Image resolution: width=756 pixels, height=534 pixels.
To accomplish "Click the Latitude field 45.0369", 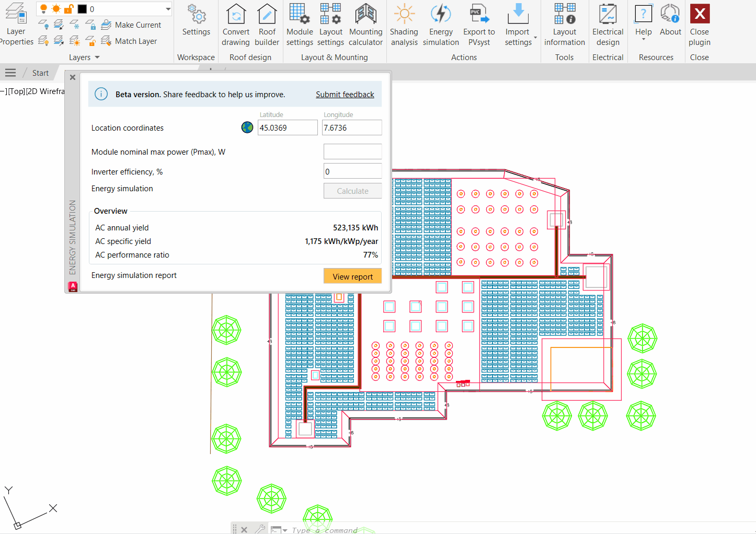I will point(288,127).
